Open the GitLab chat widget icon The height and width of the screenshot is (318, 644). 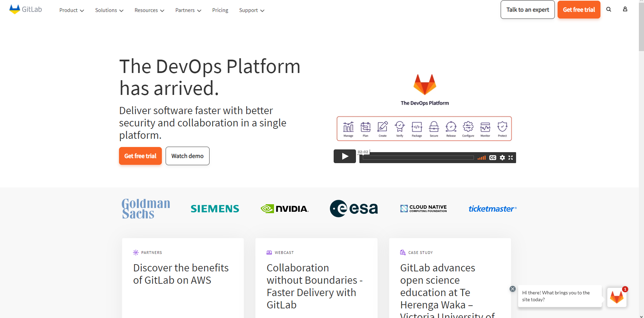pyautogui.click(x=617, y=297)
